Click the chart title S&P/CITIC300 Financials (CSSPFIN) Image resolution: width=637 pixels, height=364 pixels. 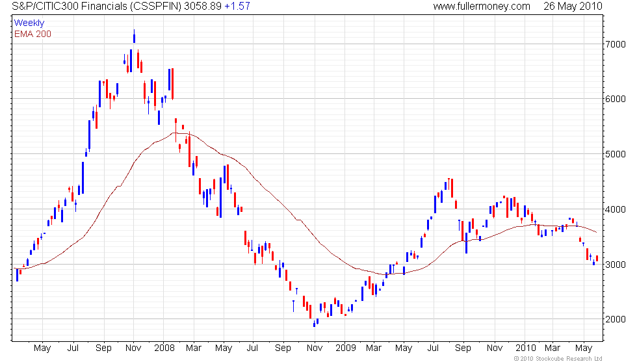tap(96, 6)
